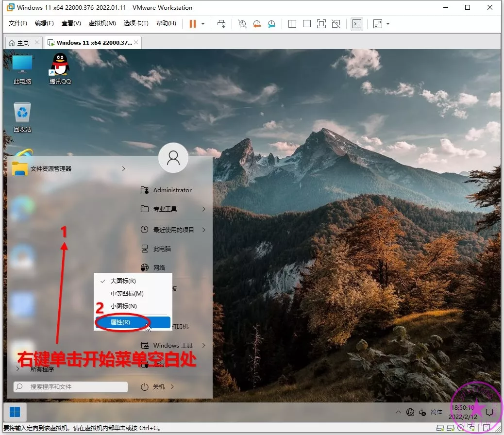Select Medium Icons (中等图标) in context menu
This screenshot has width=504, height=435.
pos(127,294)
